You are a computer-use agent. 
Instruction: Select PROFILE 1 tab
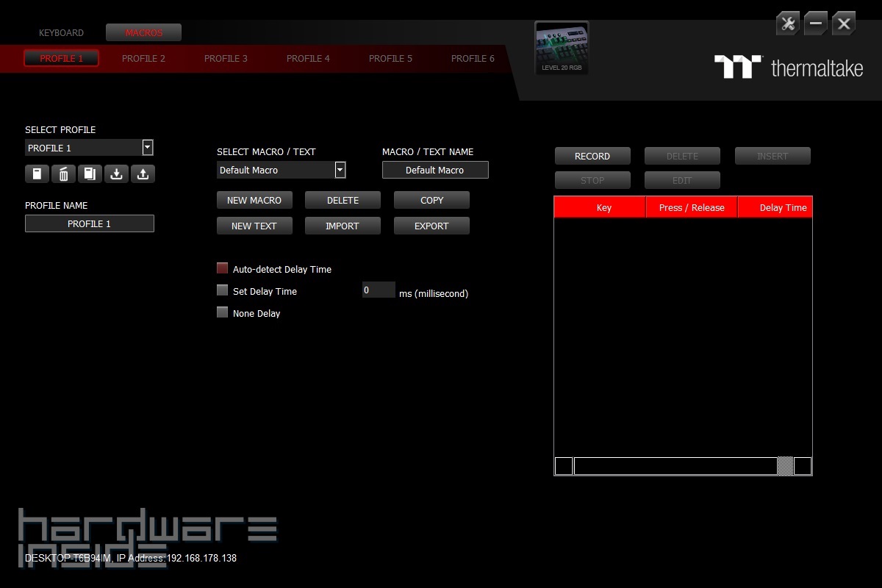tap(62, 58)
